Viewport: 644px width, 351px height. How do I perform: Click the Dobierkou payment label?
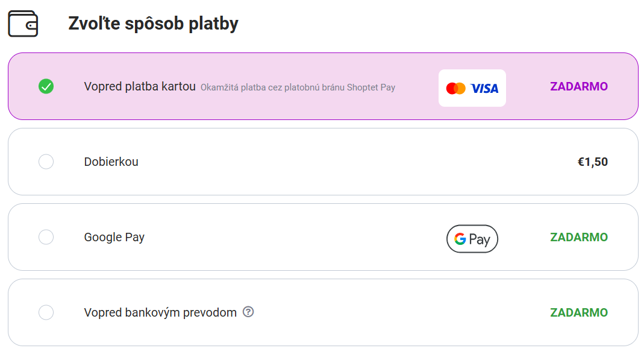[x=111, y=162]
